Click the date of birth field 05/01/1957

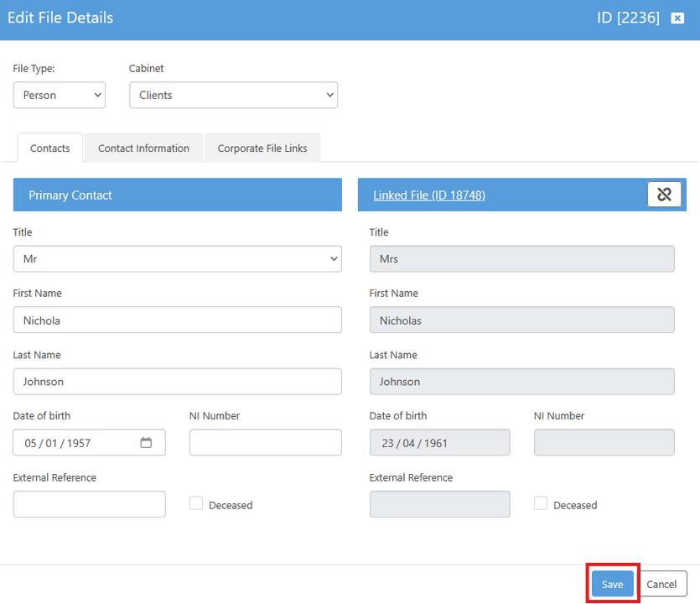[x=90, y=442]
